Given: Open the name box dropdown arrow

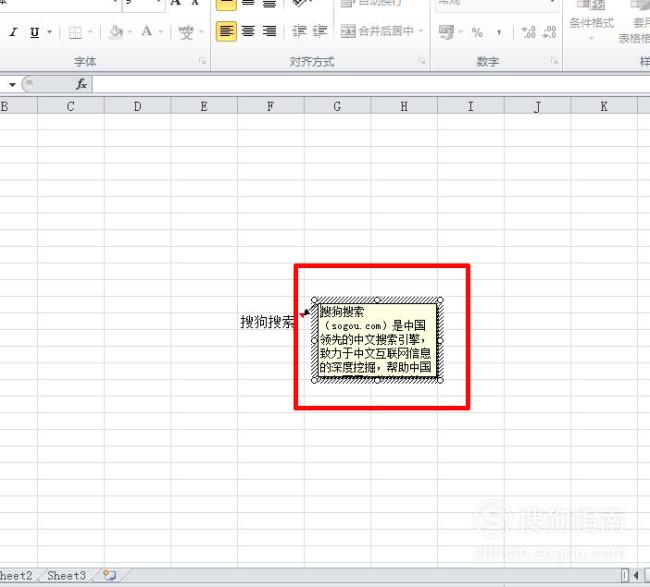Looking at the screenshot, I should [12, 85].
